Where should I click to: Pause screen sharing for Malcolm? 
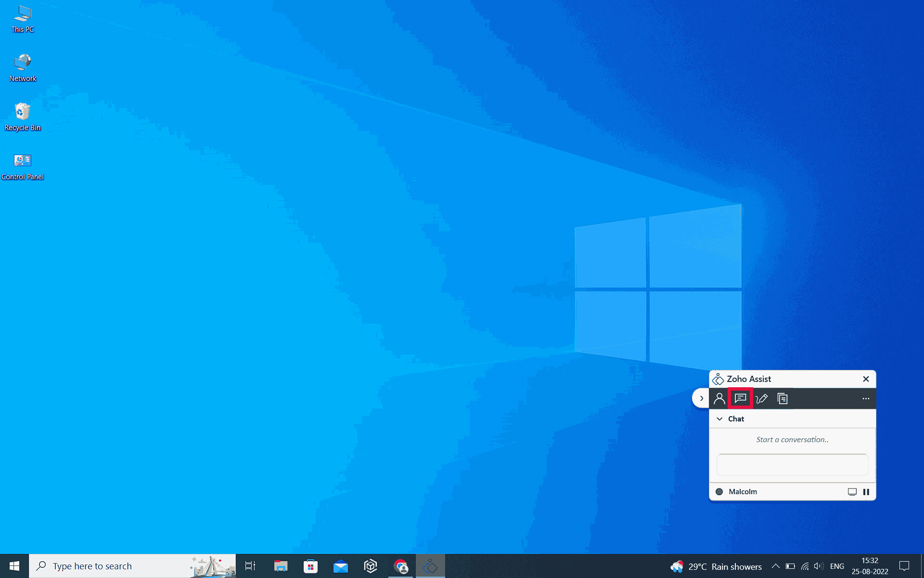point(866,492)
